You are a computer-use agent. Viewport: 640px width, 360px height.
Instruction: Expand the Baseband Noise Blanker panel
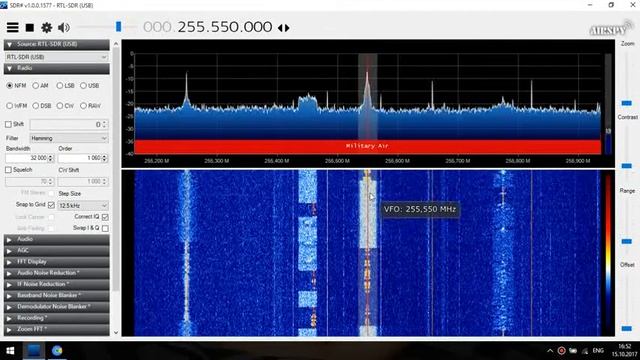pyautogui.click(x=57, y=295)
